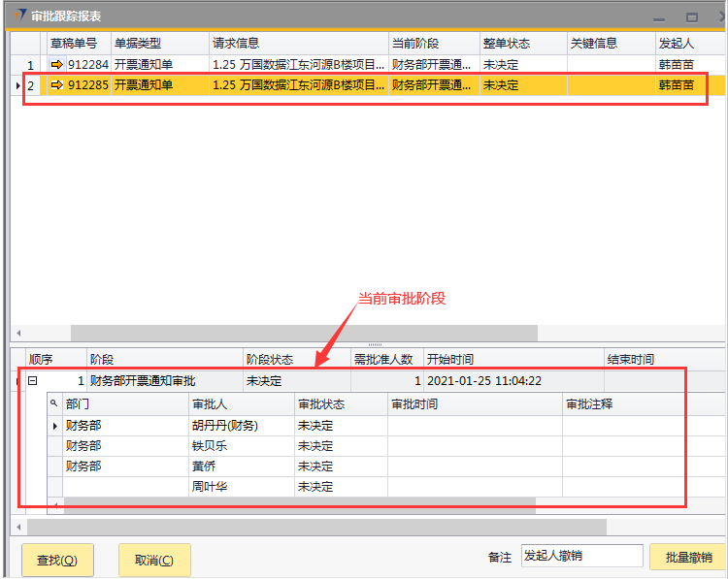Click the 批量撤销 button
Viewport: 728px width, 579px height.
pyautogui.click(x=688, y=558)
